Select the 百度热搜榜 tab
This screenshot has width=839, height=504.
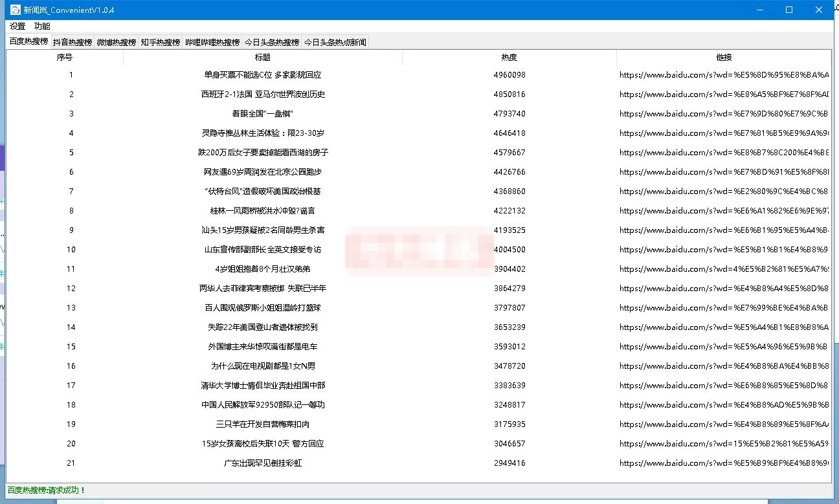tap(28, 41)
